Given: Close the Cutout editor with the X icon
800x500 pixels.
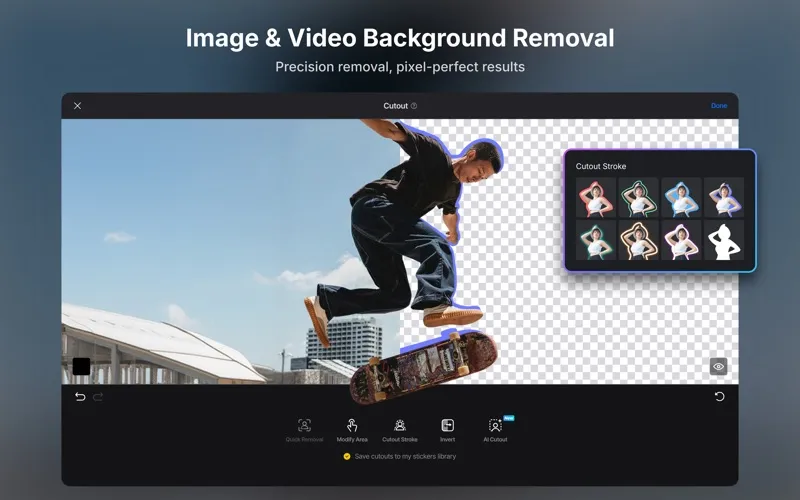Looking at the screenshot, I should coord(78,106).
